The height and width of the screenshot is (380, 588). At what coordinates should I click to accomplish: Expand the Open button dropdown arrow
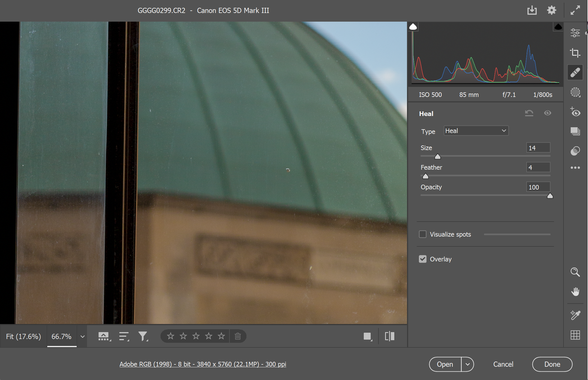tap(468, 364)
